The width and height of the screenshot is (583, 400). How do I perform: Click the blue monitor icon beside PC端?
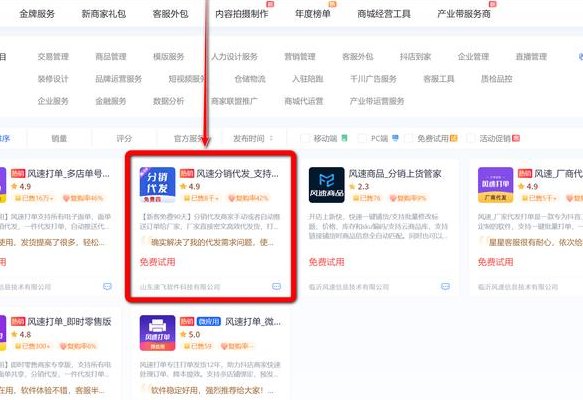click(395, 138)
